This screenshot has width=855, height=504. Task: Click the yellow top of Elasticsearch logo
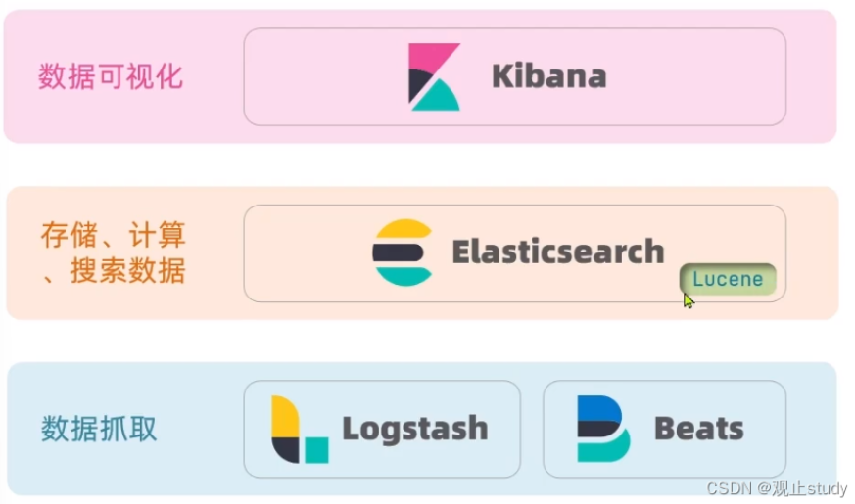click(x=403, y=230)
